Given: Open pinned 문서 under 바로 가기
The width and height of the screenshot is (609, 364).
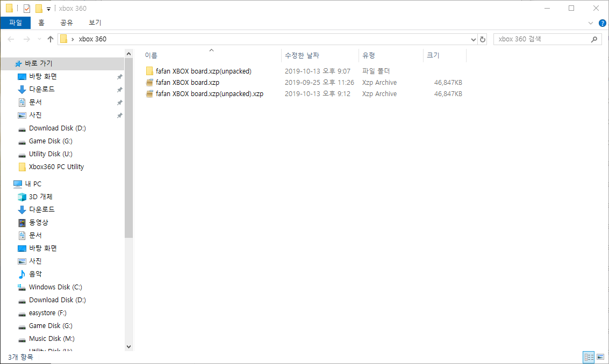Looking at the screenshot, I should (35, 102).
